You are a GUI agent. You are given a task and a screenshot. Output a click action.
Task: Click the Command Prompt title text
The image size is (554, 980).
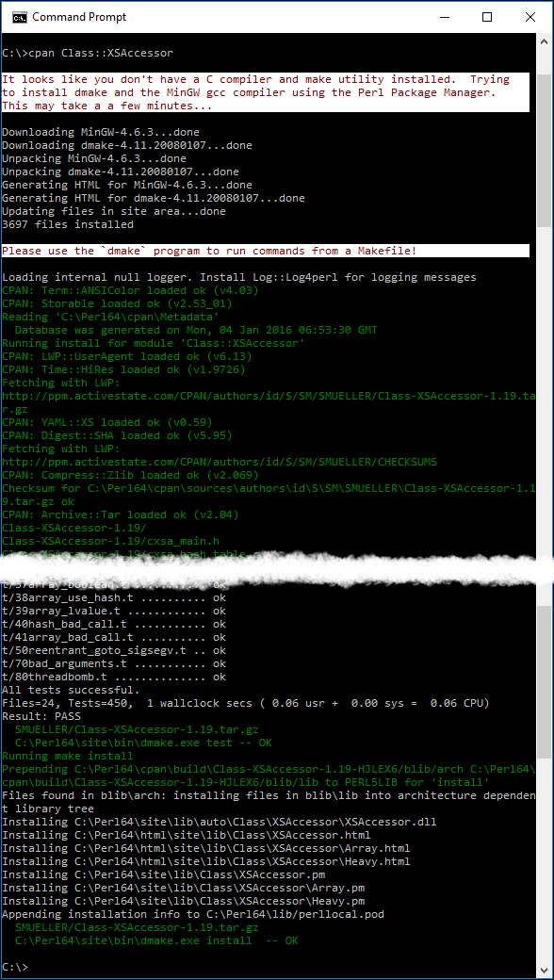coord(79,17)
